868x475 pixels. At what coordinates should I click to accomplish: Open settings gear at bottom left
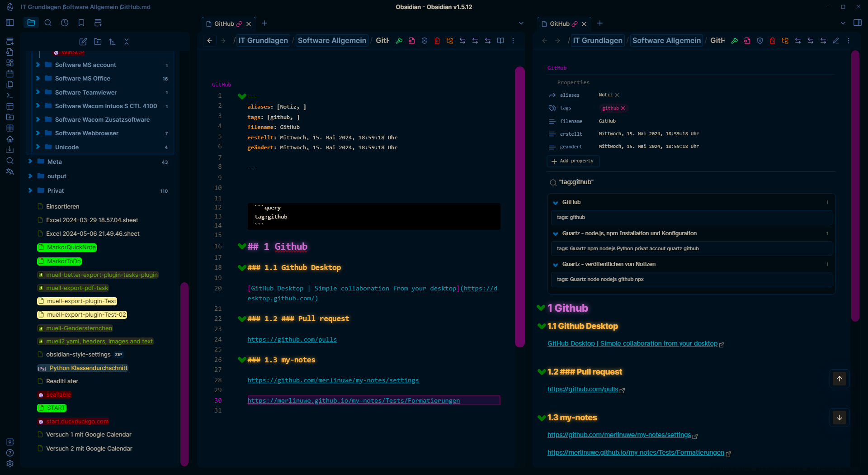(10, 464)
